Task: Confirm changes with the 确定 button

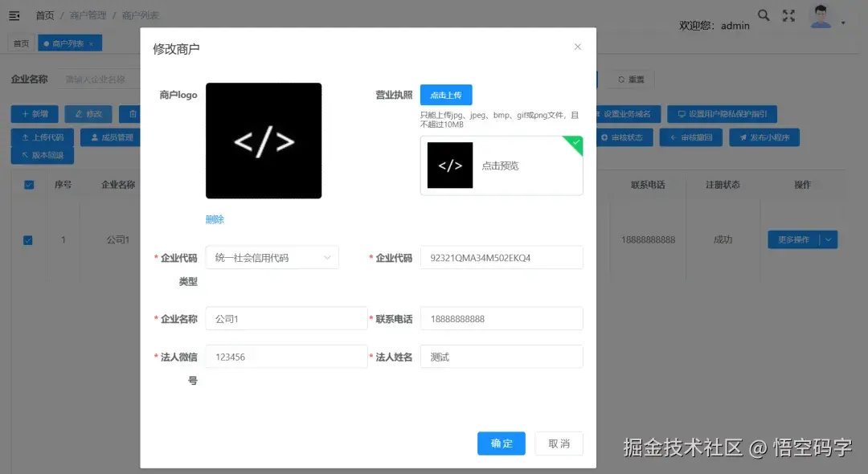Action: tap(501, 443)
